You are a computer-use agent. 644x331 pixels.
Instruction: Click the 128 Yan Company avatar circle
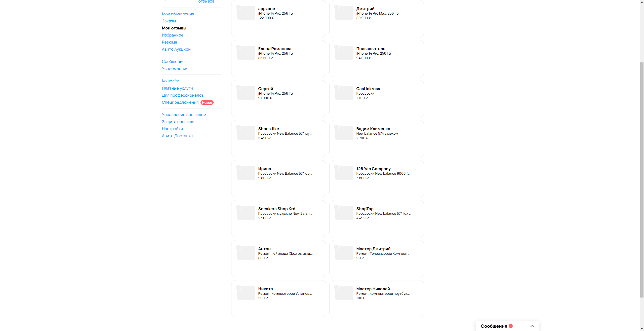(337, 167)
